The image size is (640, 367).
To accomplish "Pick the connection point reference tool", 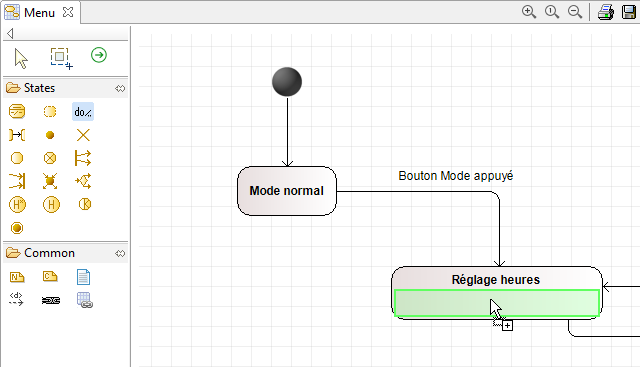I will pos(17,135).
